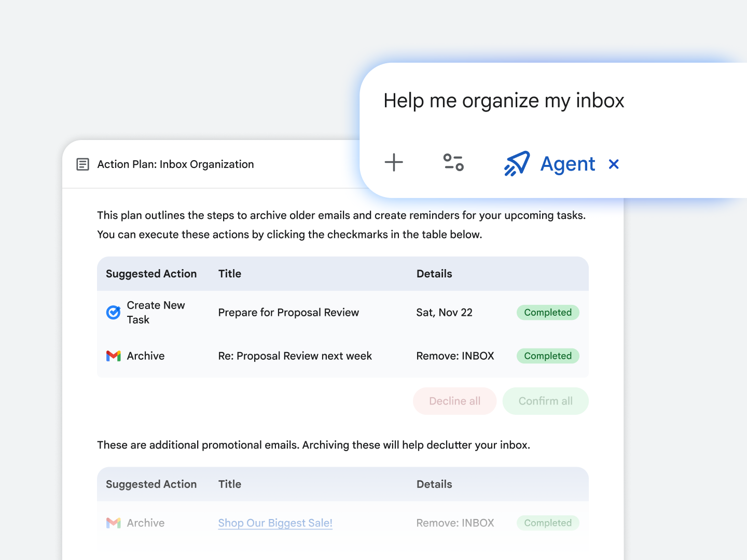Screen dimensions: 747x560
Task: Click the Details header in the second table
Action: [x=434, y=484]
